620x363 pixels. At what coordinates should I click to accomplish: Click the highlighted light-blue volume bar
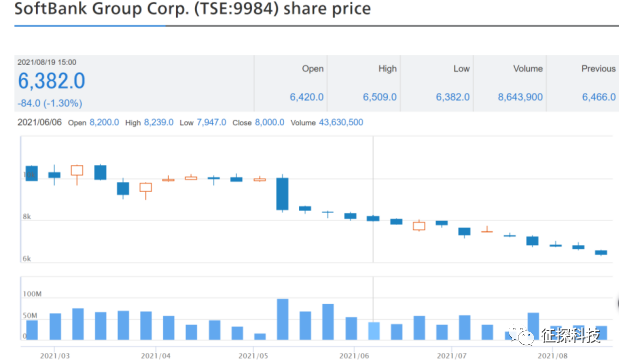click(374, 331)
